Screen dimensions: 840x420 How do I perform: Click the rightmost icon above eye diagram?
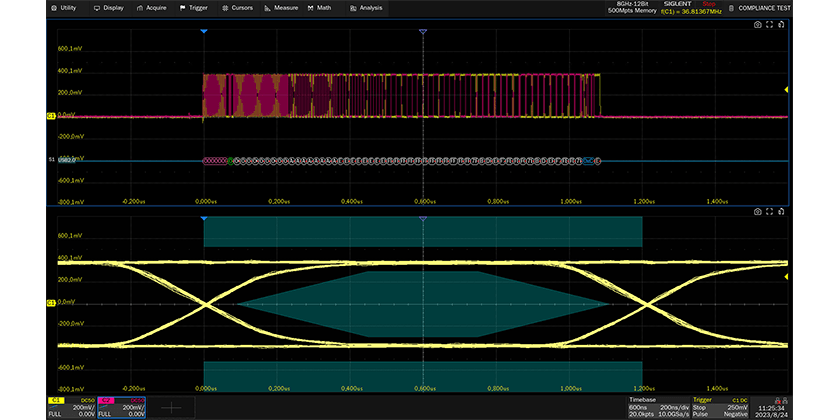click(x=781, y=211)
